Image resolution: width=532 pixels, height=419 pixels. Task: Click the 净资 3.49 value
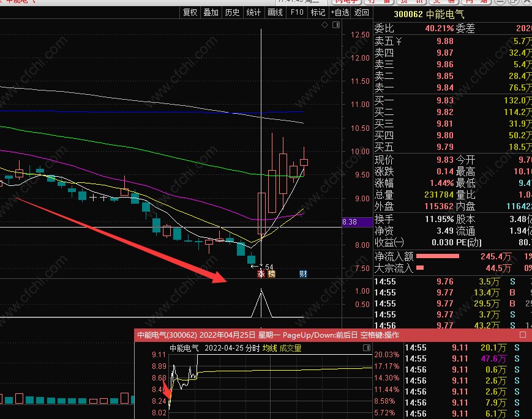[445, 231]
